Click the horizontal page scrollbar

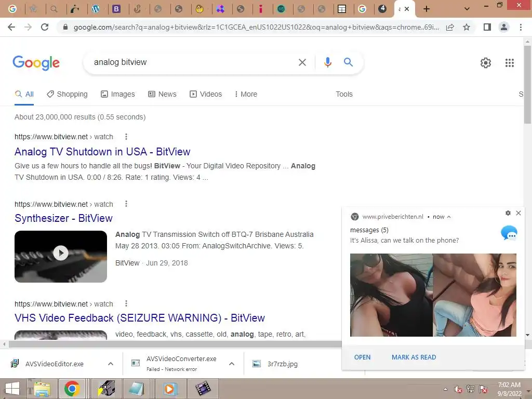point(175,344)
